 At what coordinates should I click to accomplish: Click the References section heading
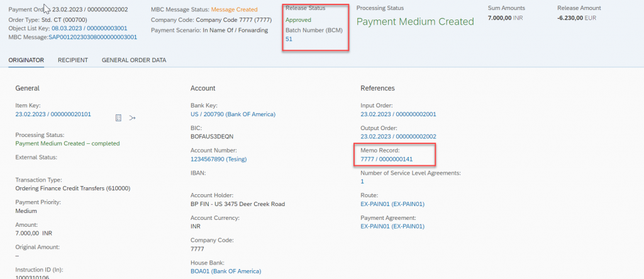click(x=377, y=88)
